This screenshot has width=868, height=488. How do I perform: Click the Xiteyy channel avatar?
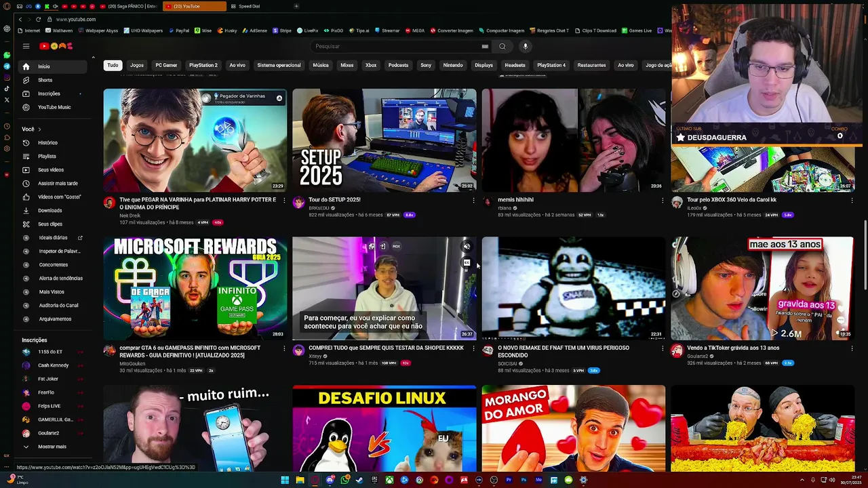pos(298,350)
